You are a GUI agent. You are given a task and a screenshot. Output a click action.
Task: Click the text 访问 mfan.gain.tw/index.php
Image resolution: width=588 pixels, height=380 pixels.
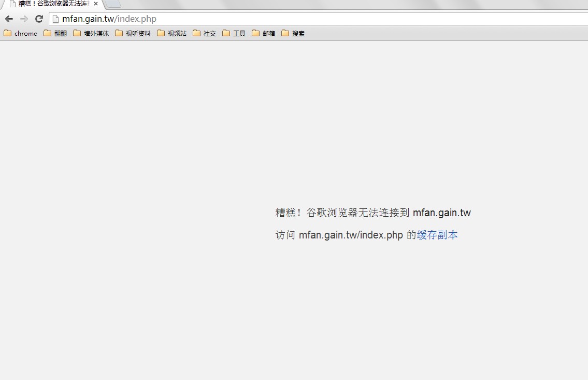(339, 235)
